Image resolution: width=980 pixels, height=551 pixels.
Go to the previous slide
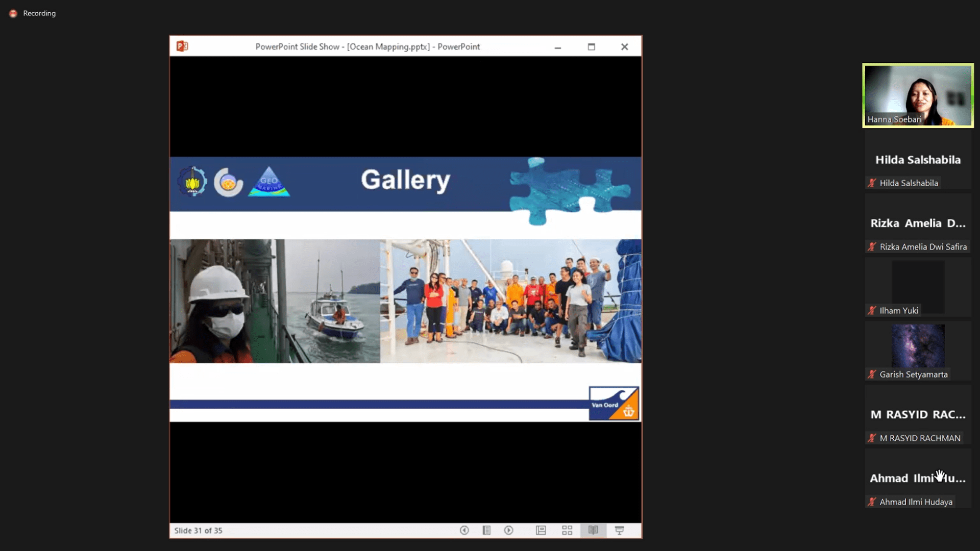(464, 531)
